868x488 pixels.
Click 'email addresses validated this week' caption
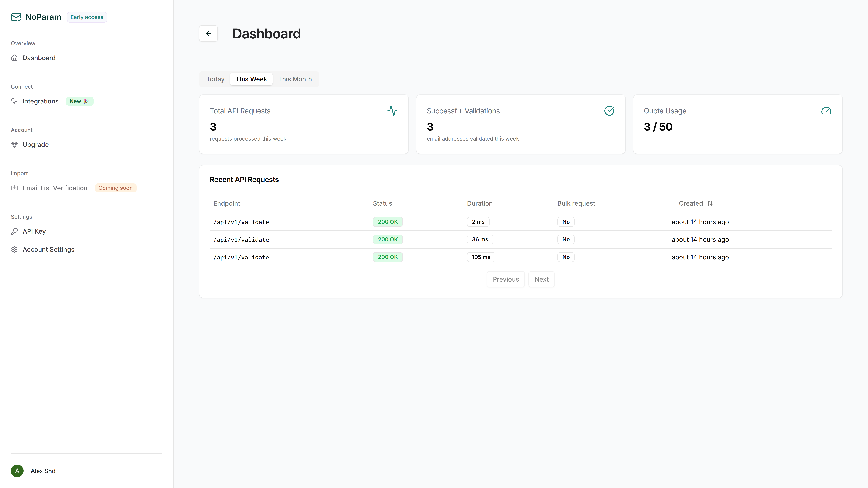(x=473, y=139)
